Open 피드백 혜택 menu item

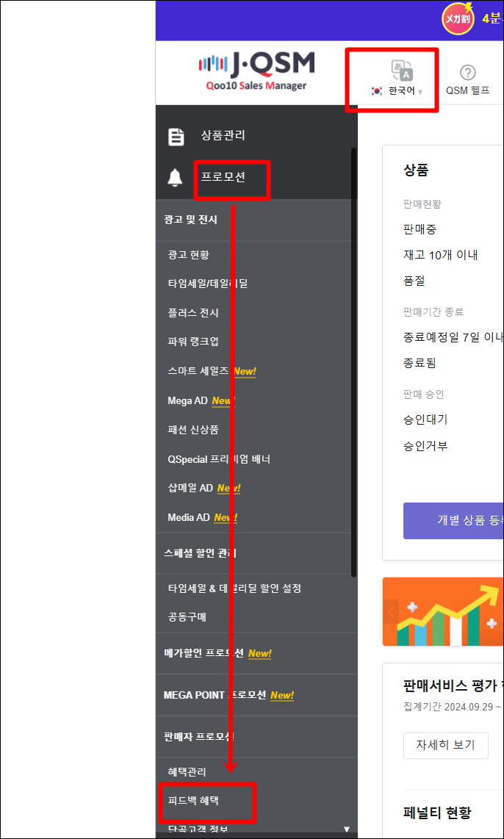(x=192, y=801)
